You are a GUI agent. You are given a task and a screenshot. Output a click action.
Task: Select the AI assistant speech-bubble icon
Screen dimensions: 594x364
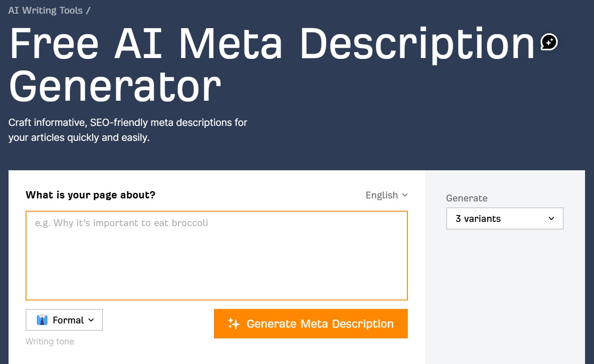[x=548, y=41]
